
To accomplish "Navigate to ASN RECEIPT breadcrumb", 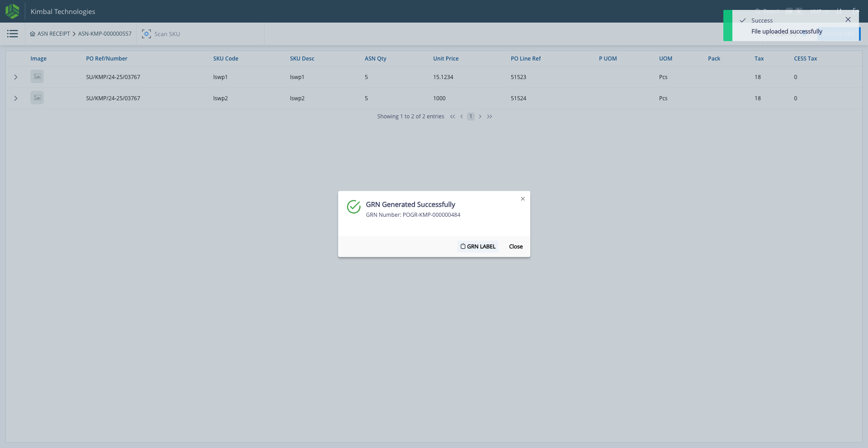I will (50, 34).
